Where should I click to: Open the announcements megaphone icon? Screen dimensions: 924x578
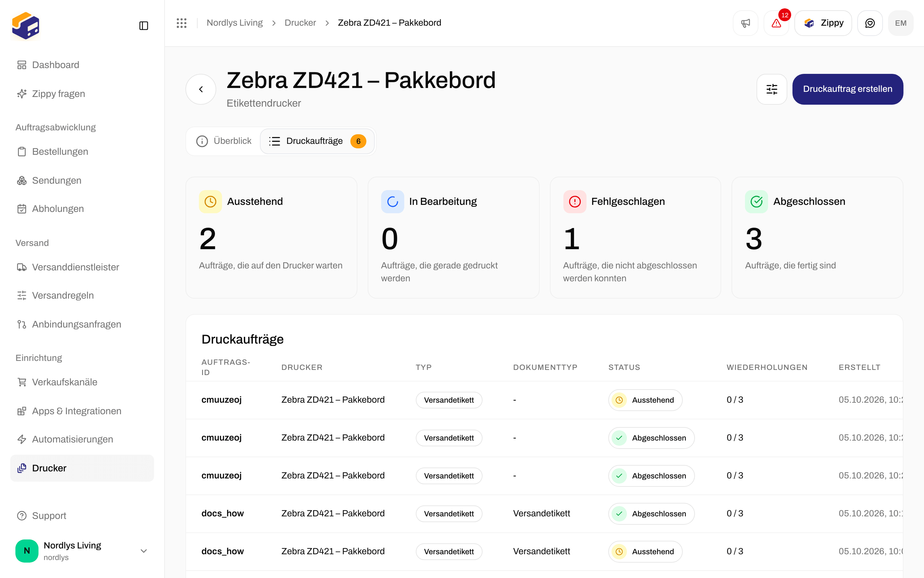745,23
